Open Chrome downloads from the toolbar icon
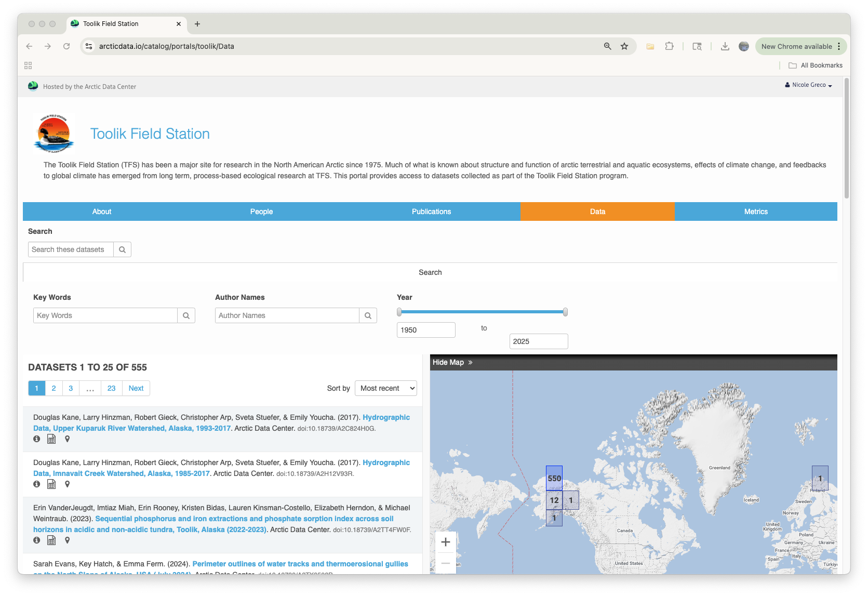Screen dimensions: 868x596 (725, 46)
